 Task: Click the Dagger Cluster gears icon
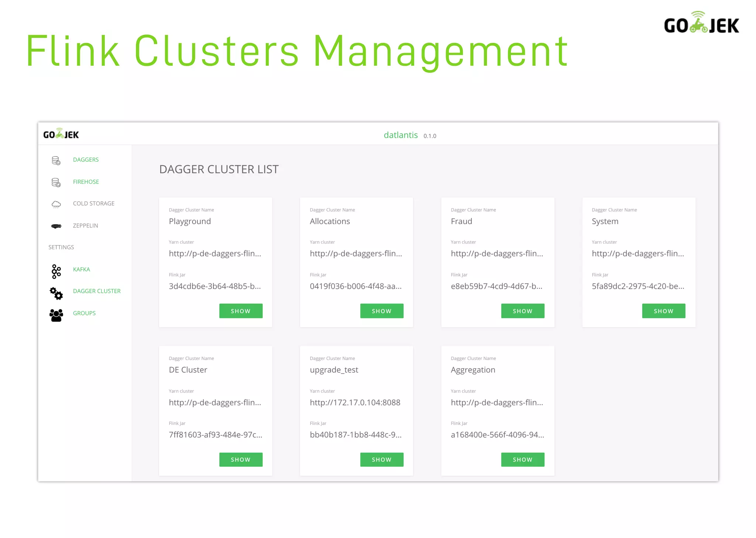point(56,293)
